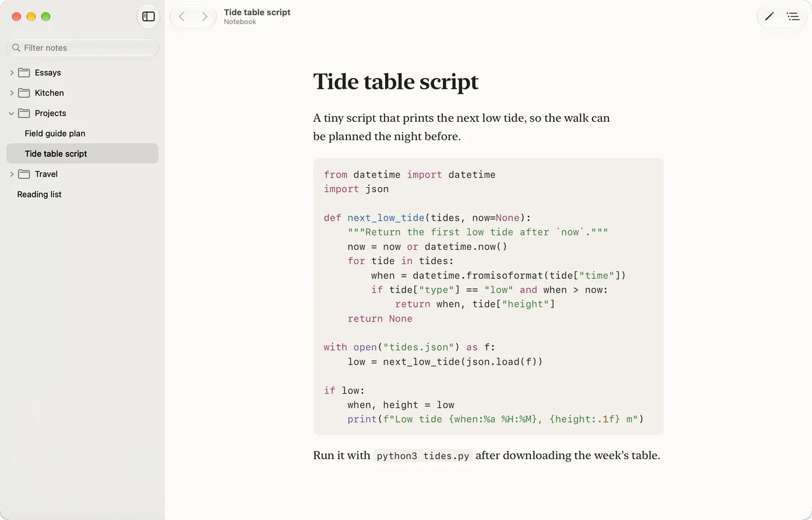Click the 'if low:' code line
This screenshot has height=520, width=812.
click(344, 390)
